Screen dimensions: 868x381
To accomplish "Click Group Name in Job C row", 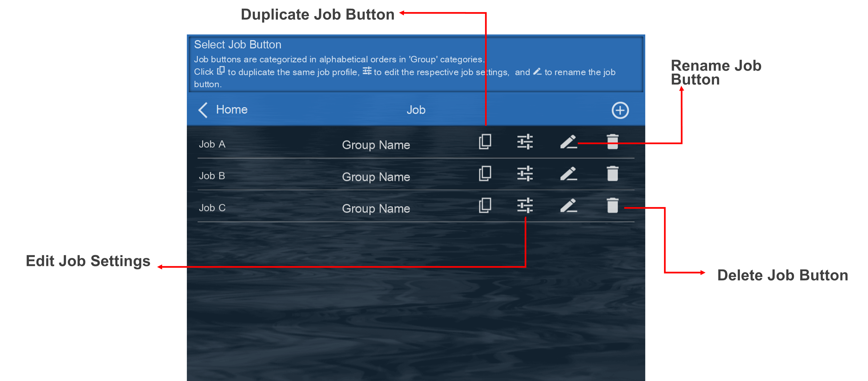I will tap(376, 209).
